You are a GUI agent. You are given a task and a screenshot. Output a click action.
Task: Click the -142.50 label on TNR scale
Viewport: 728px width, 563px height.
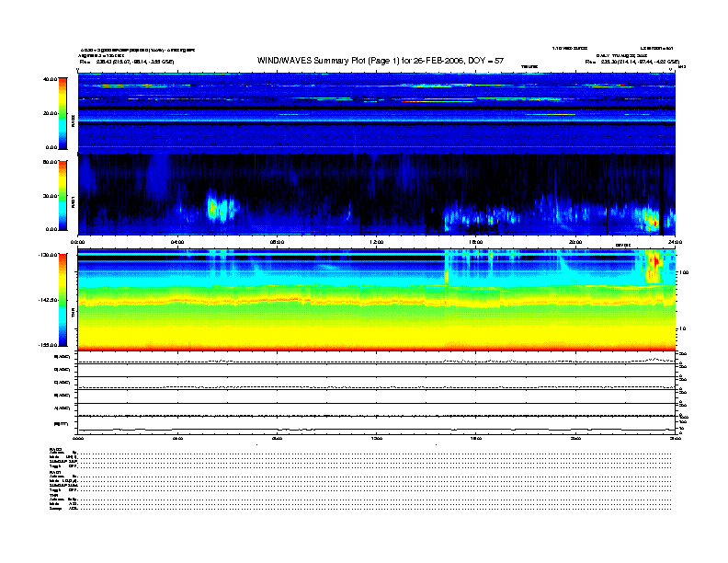[x=48, y=300]
